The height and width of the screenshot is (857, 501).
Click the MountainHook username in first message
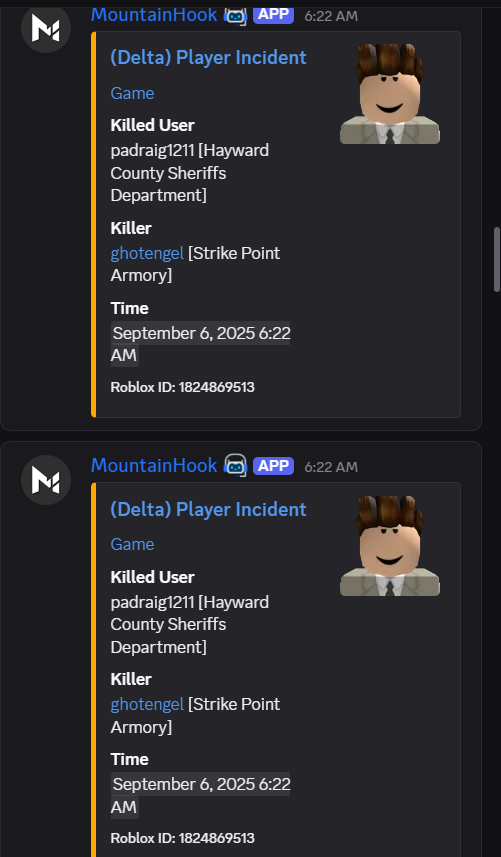click(154, 15)
